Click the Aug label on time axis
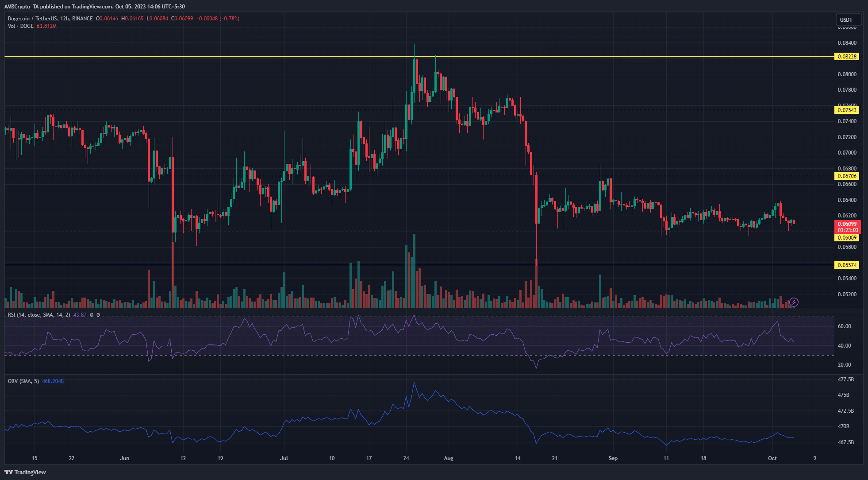 click(449, 458)
